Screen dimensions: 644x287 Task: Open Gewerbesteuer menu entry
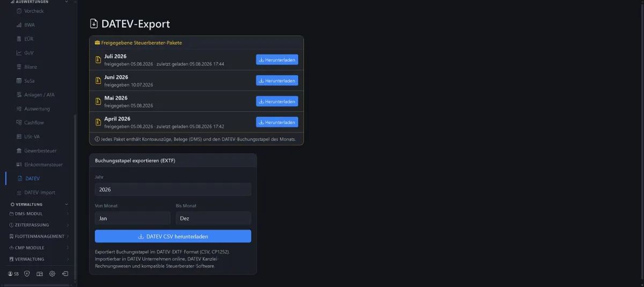pyautogui.click(x=40, y=150)
